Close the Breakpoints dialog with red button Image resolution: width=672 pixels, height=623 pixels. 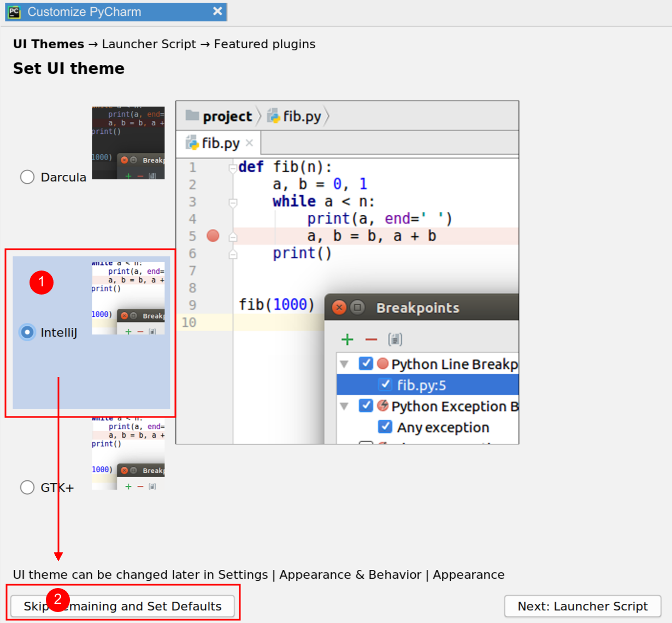(339, 307)
